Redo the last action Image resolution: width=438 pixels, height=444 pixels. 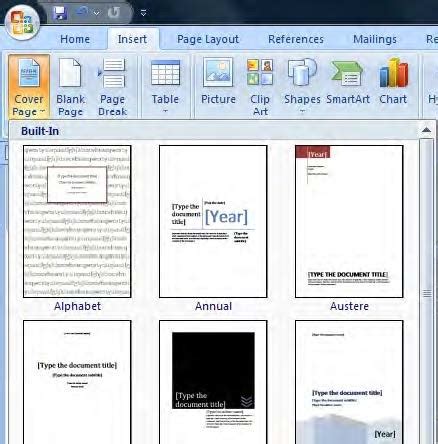(114, 13)
